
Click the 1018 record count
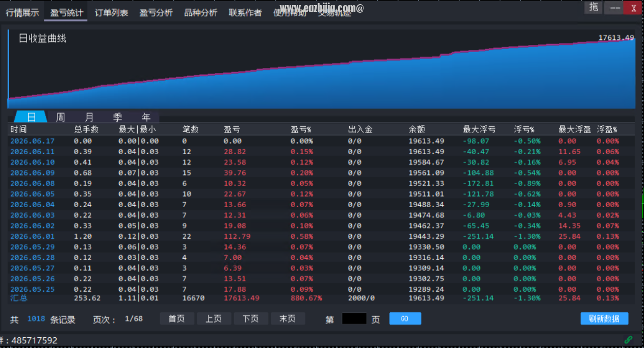(x=36, y=319)
